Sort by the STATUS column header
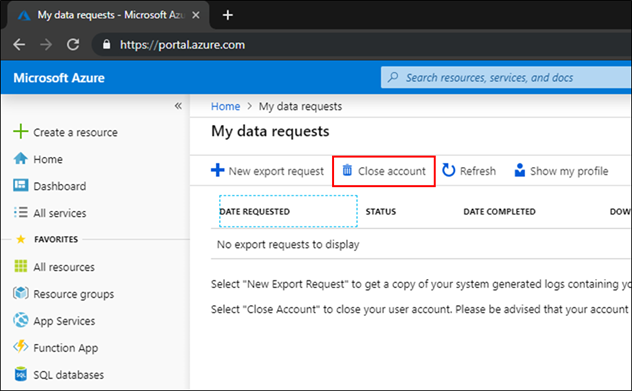The height and width of the screenshot is (391, 632). tap(381, 212)
